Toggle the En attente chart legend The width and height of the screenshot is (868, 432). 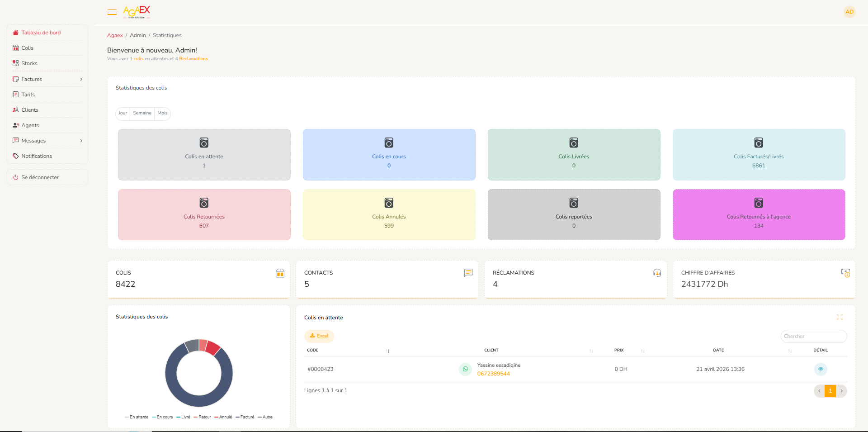pyautogui.click(x=137, y=417)
